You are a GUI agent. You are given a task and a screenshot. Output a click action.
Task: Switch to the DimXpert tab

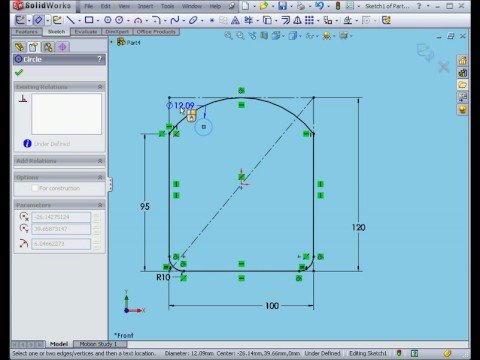[117, 32]
